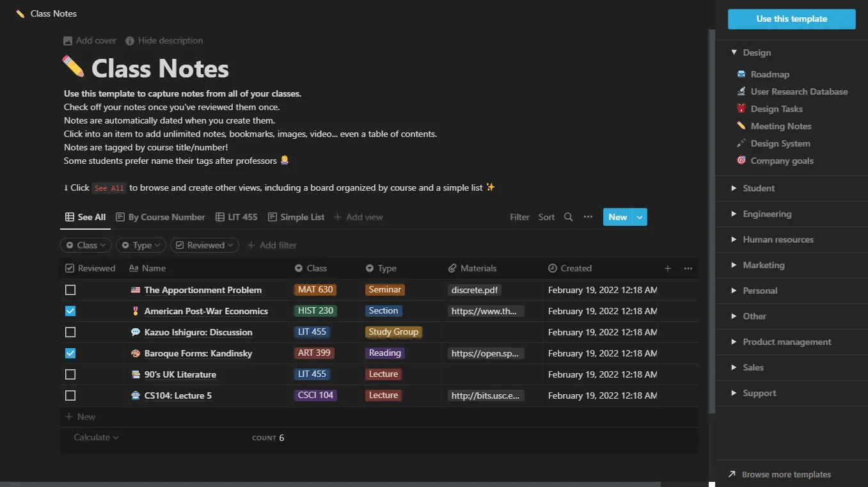Click the pencil emoji beside Class Notes title
868x487 pixels.
pos(73,67)
